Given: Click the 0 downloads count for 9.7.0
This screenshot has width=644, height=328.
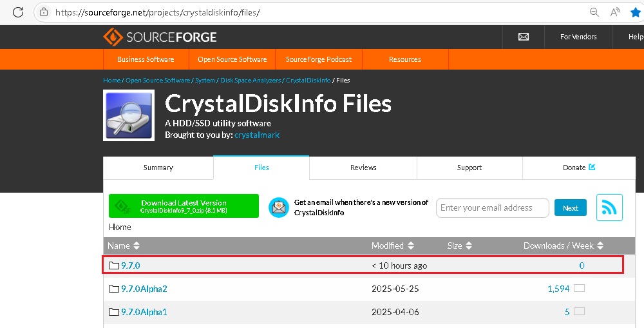Looking at the screenshot, I should click(582, 265).
